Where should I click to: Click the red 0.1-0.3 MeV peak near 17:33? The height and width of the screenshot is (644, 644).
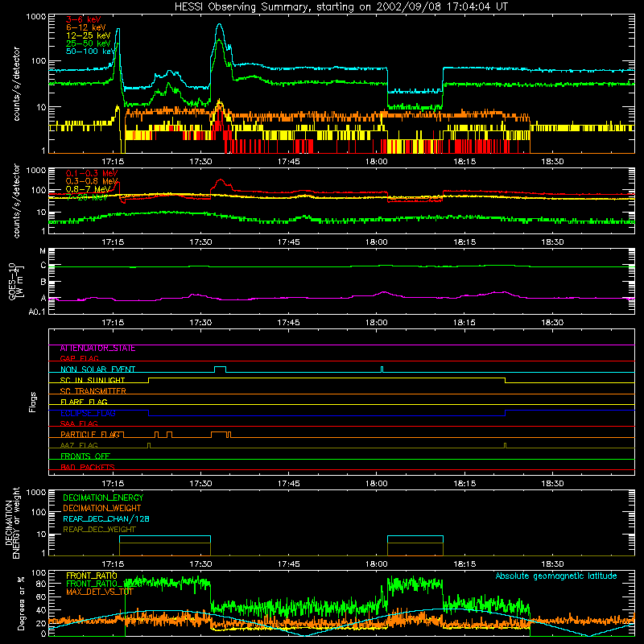(221, 180)
